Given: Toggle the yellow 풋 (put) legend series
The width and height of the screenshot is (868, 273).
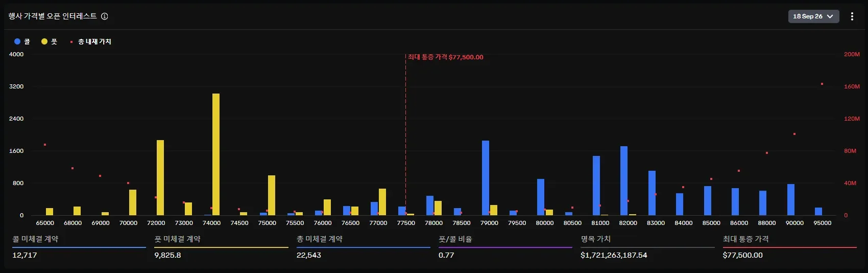Looking at the screenshot, I should pyautogui.click(x=49, y=41).
